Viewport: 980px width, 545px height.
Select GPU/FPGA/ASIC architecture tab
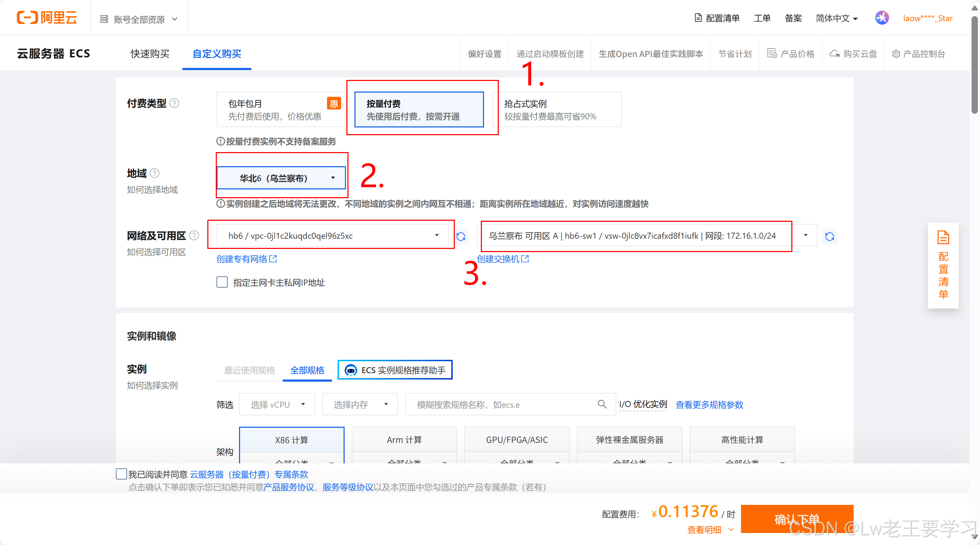coord(517,440)
